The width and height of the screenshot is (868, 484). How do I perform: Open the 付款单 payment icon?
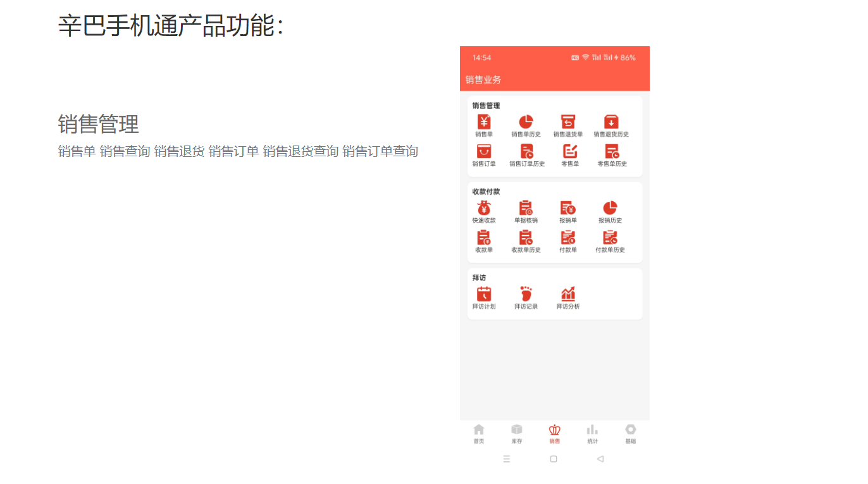(568, 237)
